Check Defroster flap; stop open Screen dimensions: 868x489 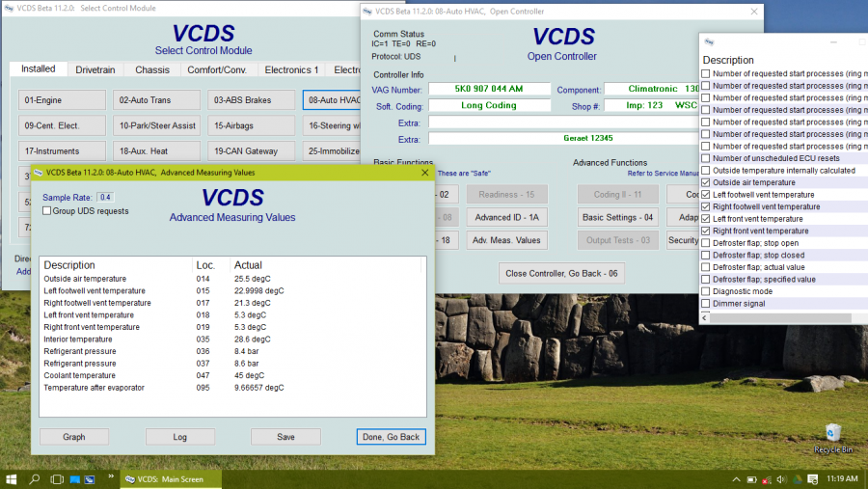click(706, 243)
